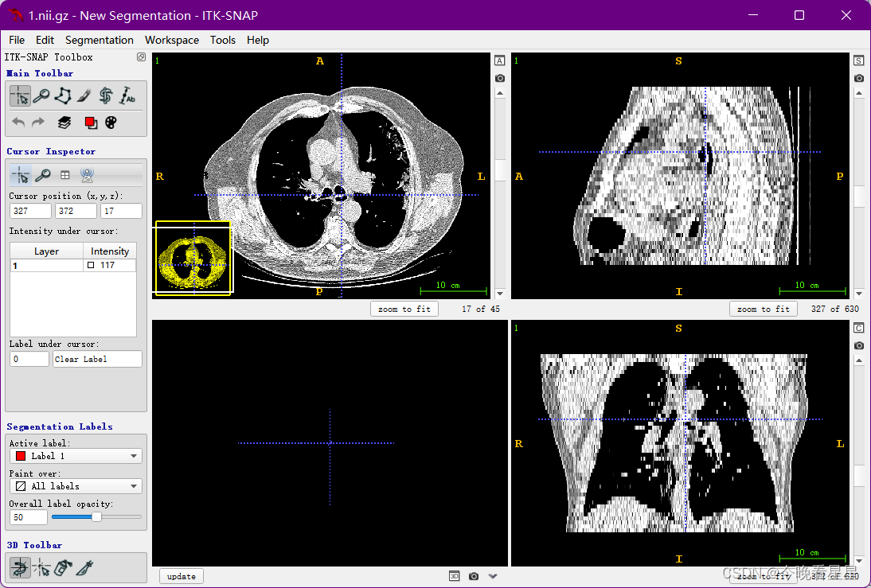Take snapshot of the 3D view
The image size is (871, 588).
[x=473, y=576]
